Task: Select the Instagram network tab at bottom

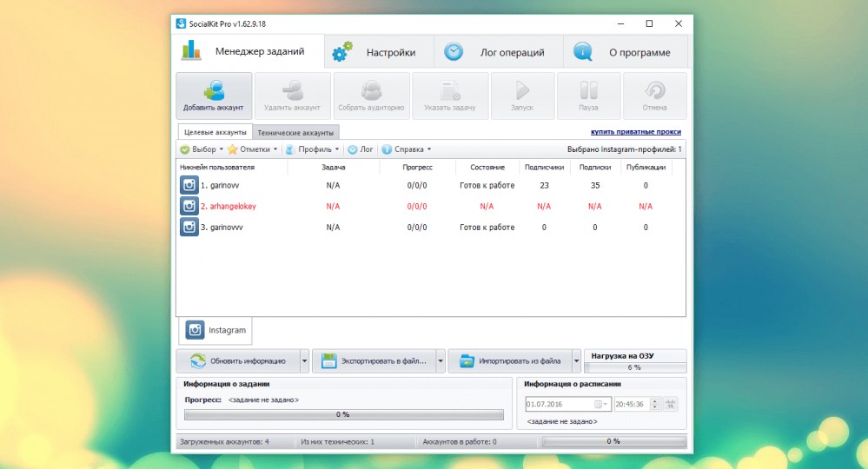Action: 215,330
